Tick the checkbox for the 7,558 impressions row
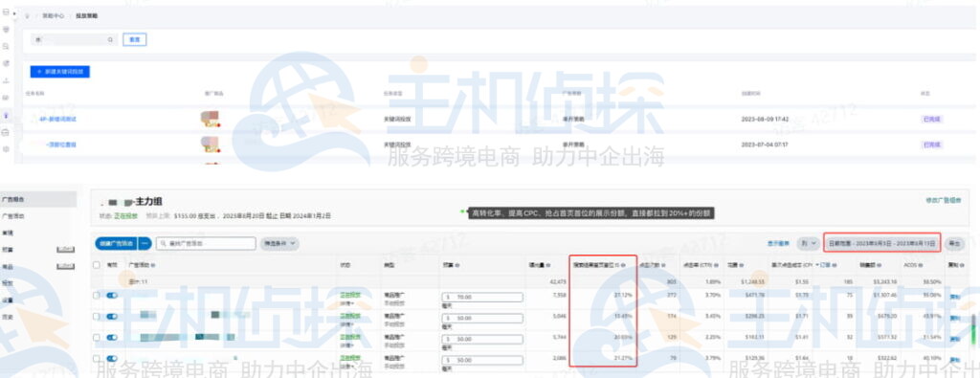980x378 pixels. (97, 296)
